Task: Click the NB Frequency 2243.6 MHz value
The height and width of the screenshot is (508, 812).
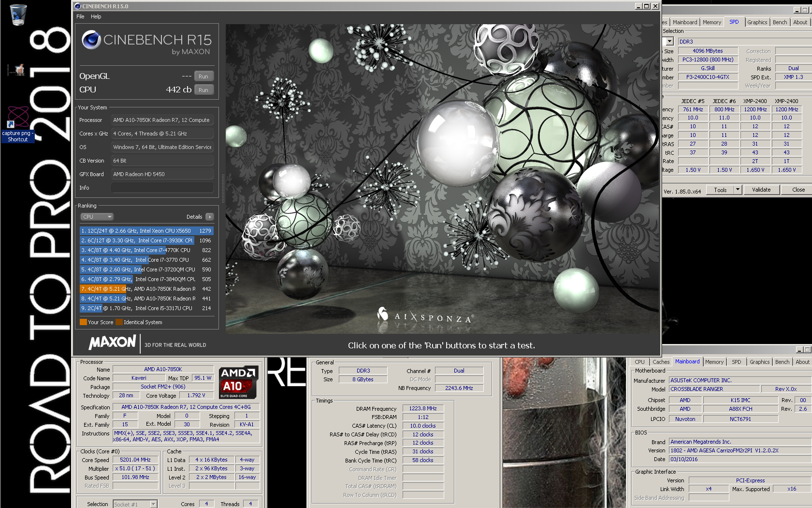Action: (459, 388)
